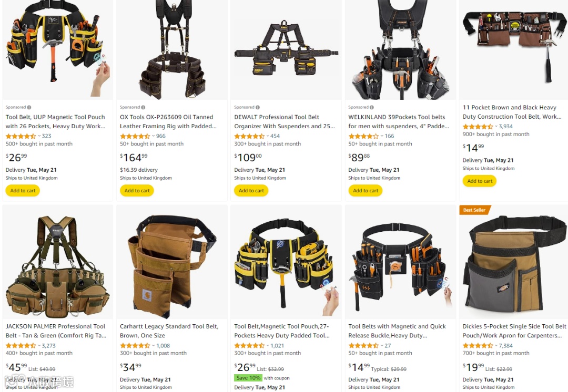The width and height of the screenshot is (568, 392).
Task: Add OX Tools framing rig to cart
Action: [137, 190]
